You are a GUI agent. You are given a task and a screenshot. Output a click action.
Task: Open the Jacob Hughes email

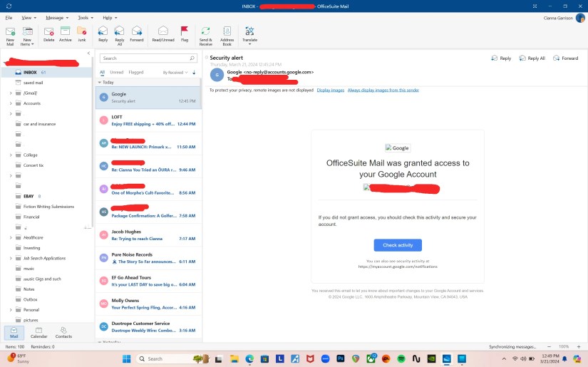(148, 235)
